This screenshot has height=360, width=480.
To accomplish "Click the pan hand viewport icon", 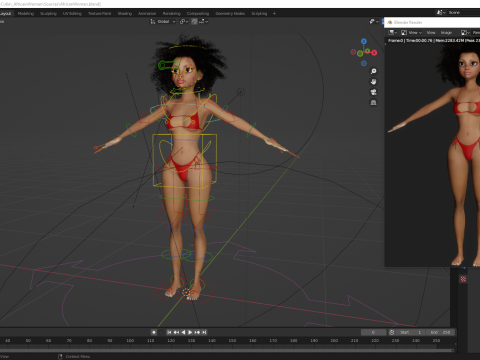I will [x=373, y=82].
